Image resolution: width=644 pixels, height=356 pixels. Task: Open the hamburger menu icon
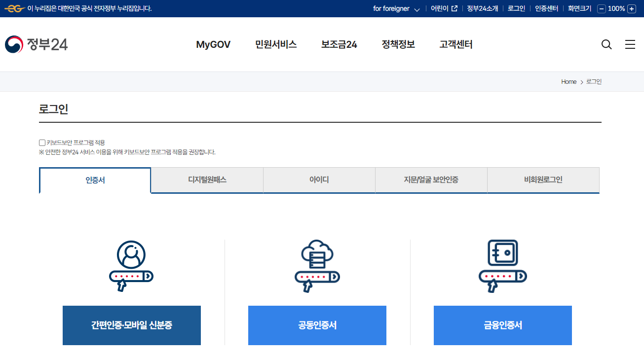(630, 44)
